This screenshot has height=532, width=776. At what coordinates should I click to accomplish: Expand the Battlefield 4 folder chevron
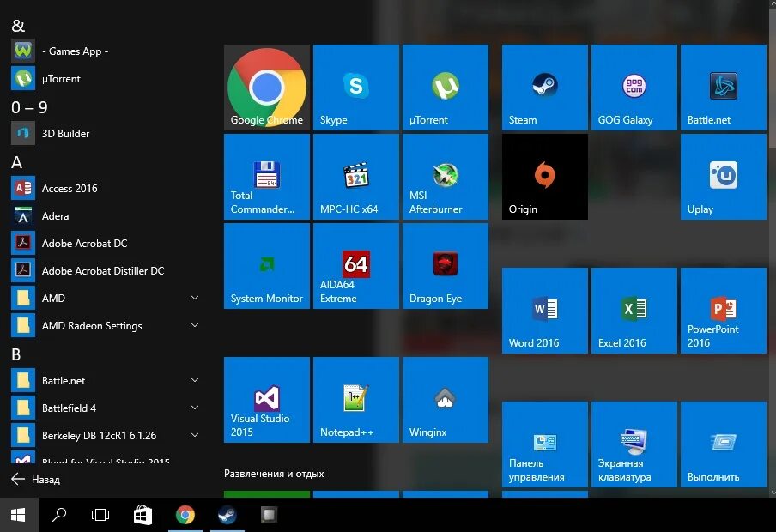(x=195, y=408)
